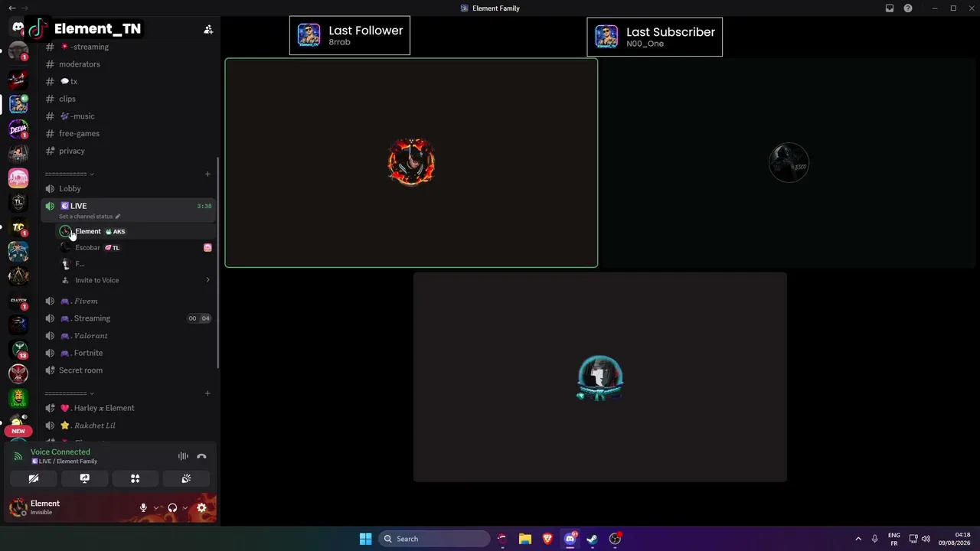Viewport: 980px width, 551px height.
Task: Focus the fiery avatar tile in the call
Action: [411, 163]
